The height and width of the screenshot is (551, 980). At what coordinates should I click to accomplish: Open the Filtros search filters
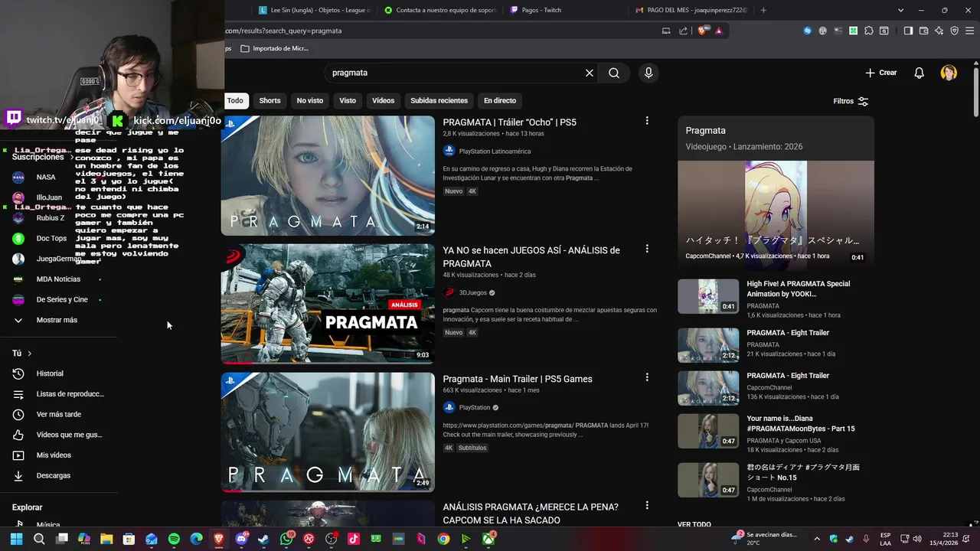(x=851, y=101)
